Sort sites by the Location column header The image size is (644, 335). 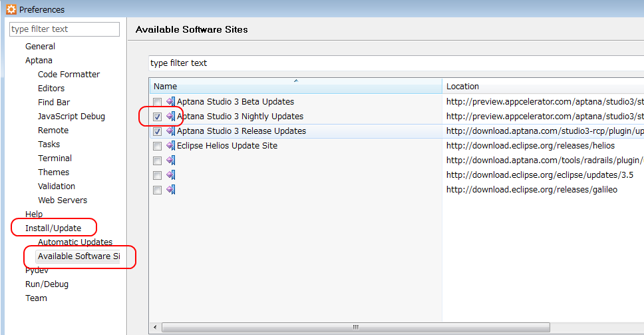pyautogui.click(x=544, y=87)
